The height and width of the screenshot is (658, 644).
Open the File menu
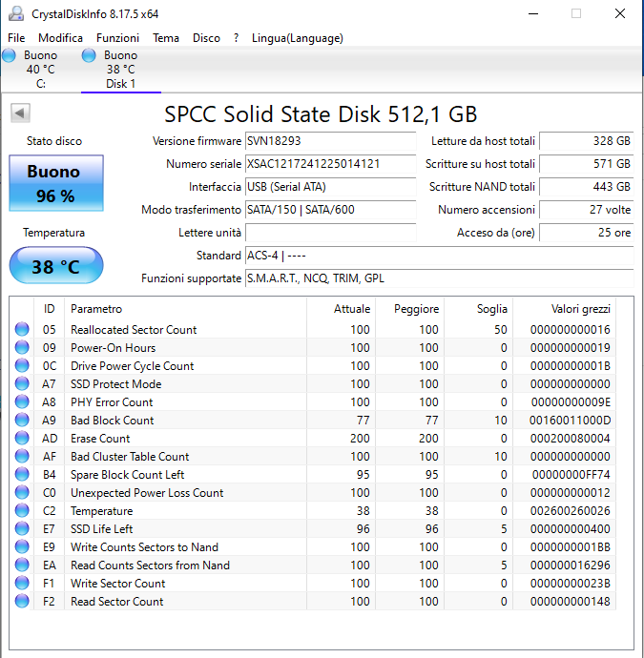[x=16, y=38]
